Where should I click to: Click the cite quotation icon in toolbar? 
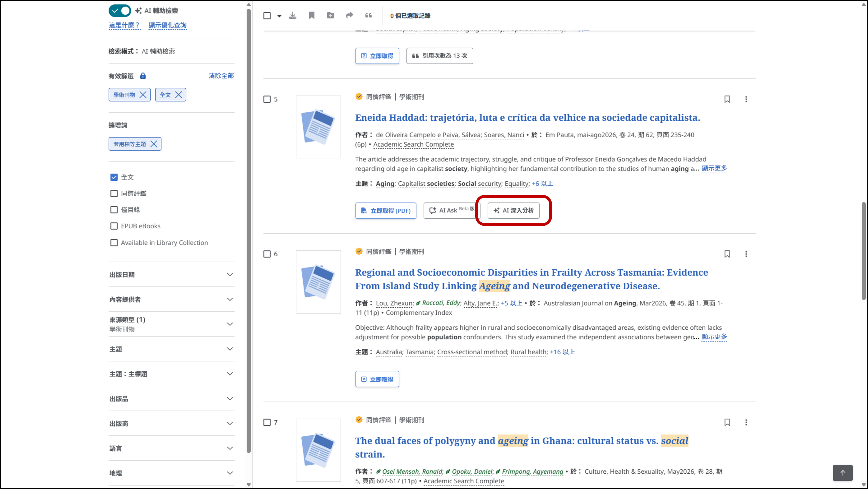tap(368, 16)
